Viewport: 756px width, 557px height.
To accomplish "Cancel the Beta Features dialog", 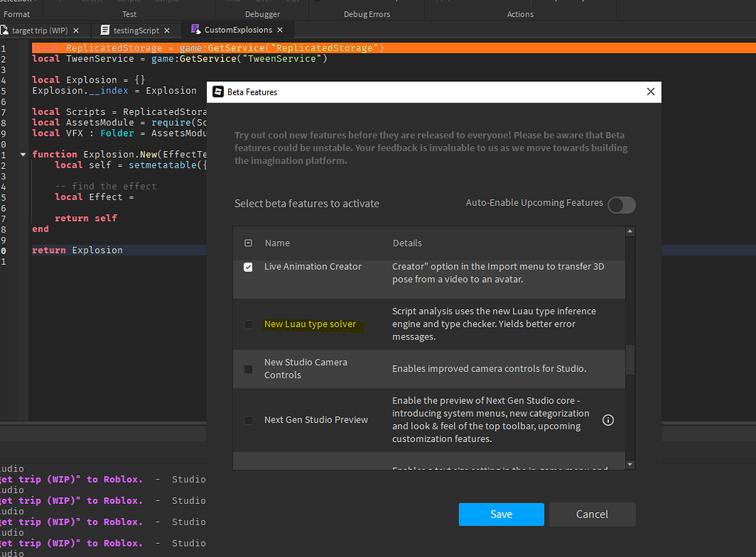I will [592, 514].
